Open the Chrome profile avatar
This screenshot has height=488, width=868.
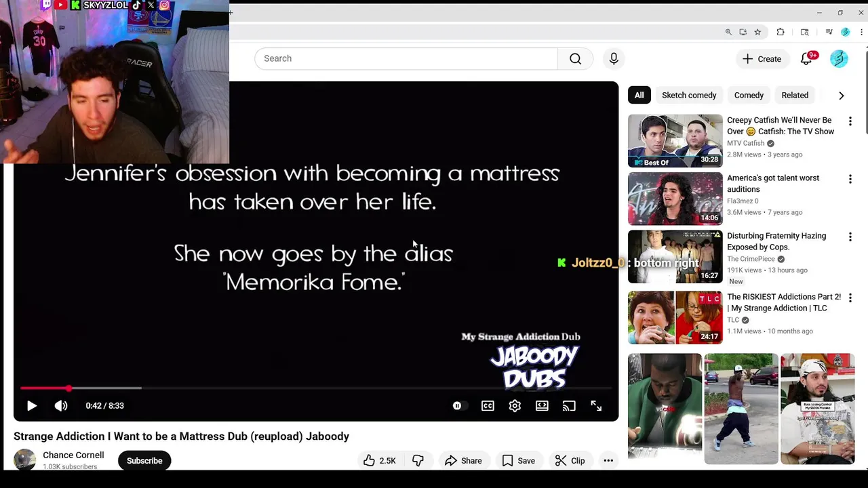[845, 32]
